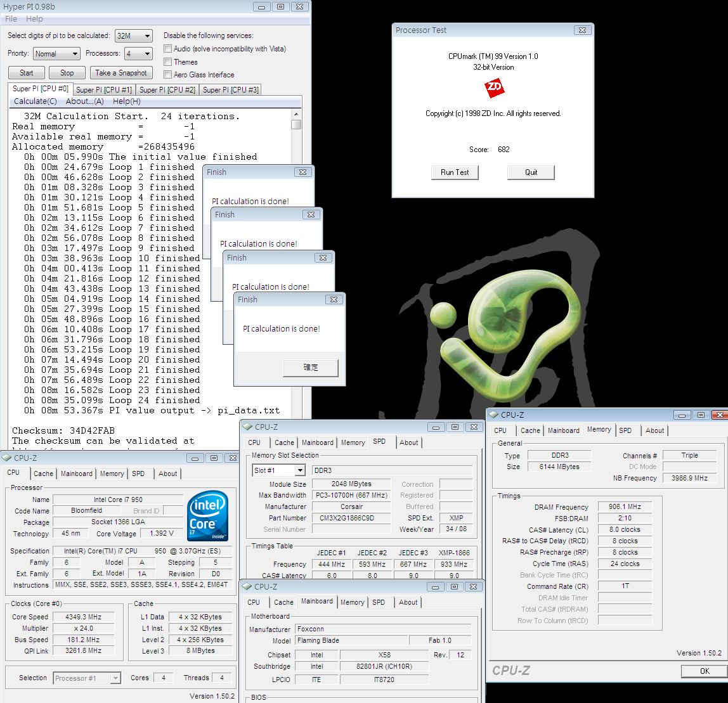Open the pi digits dropdown showing 32M
The width and height of the screenshot is (728, 703).
click(134, 35)
